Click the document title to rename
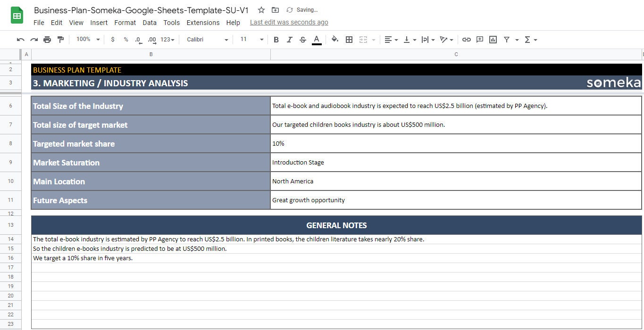644x330 pixels. (141, 10)
